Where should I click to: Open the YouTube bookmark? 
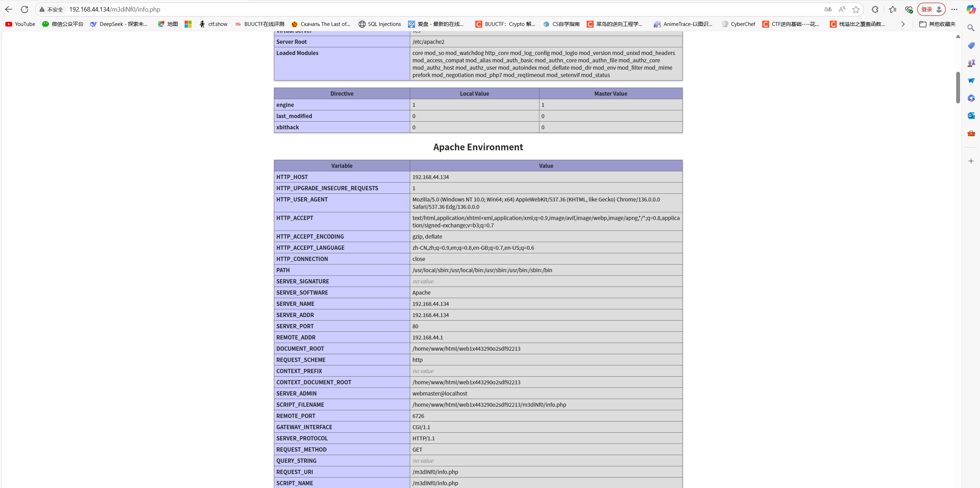[x=20, y=24]
